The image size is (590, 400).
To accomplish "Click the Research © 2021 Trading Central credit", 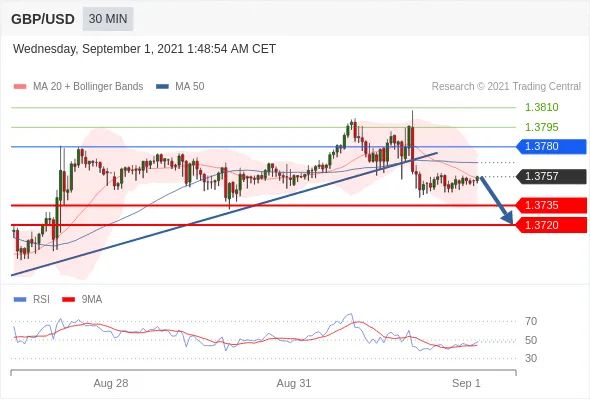I will [506, 87].
